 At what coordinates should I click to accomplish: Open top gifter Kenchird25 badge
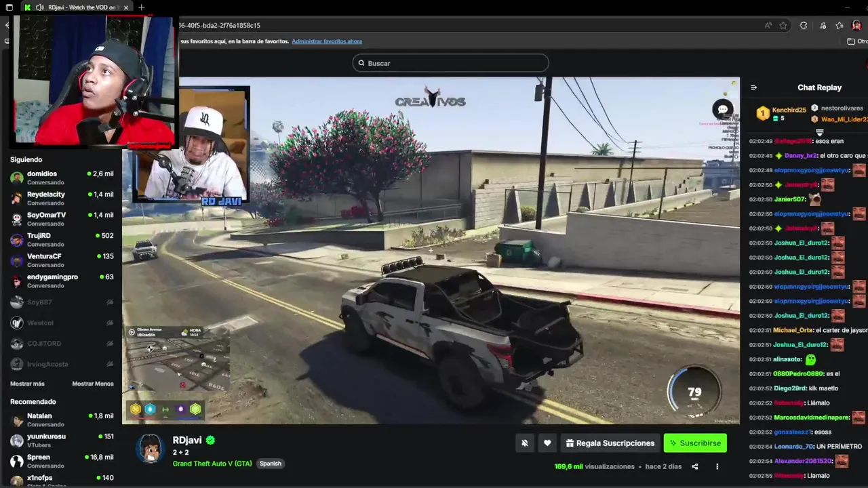[763, 113]
